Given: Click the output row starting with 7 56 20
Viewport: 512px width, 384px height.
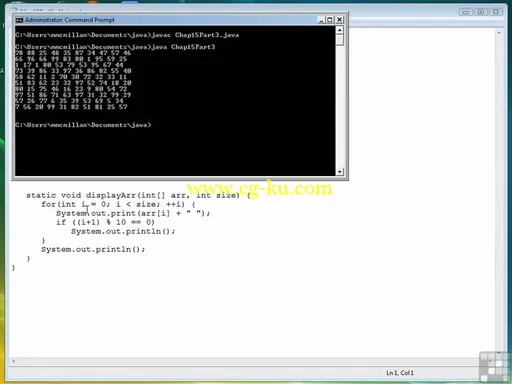Looking at the screenshot, I should [x=71, y=107].
